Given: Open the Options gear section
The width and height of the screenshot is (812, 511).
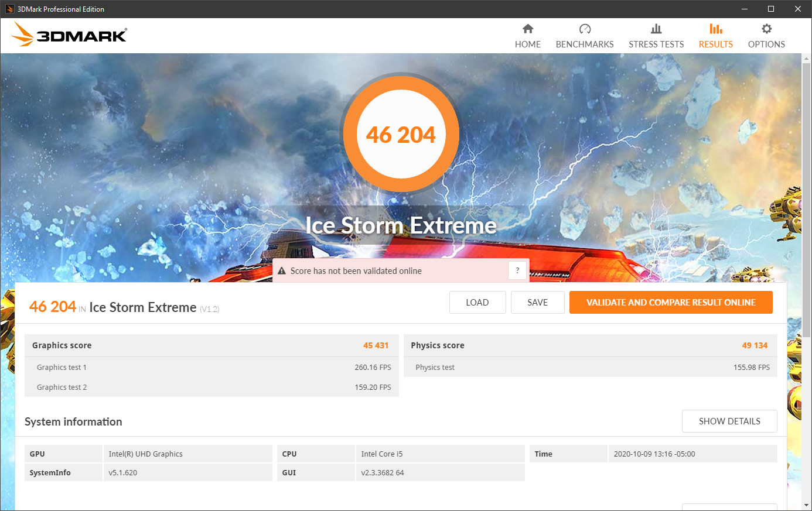Looking at the screenshot, I should point(766,36).
